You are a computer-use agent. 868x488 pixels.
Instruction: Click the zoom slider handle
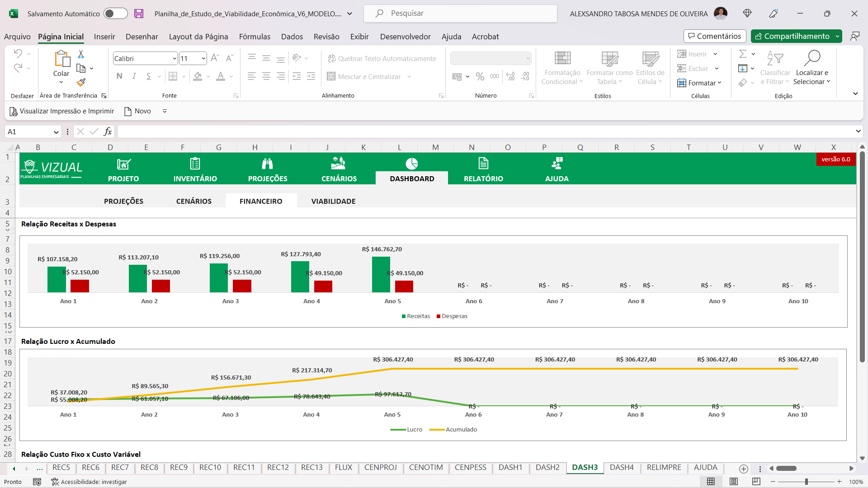[x=806, y=482]
